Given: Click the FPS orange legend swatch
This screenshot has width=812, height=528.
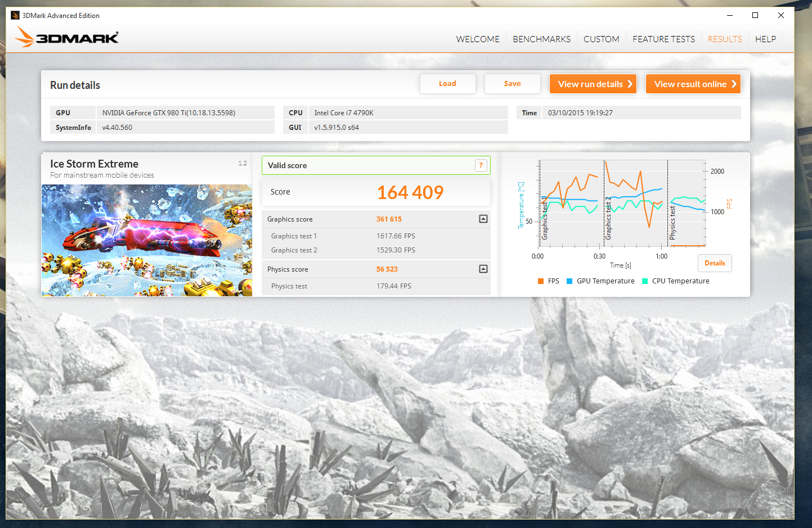Looking at the screenshot, I should (x=541, y=281).
